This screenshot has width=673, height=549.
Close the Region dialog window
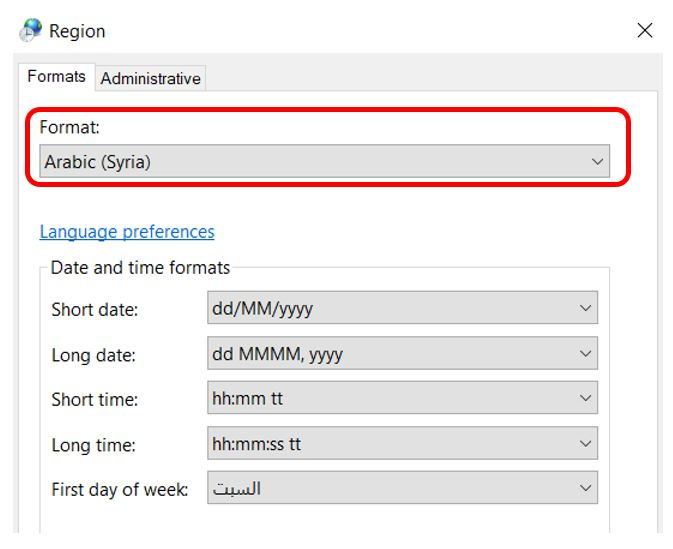[x=645, y=30]
